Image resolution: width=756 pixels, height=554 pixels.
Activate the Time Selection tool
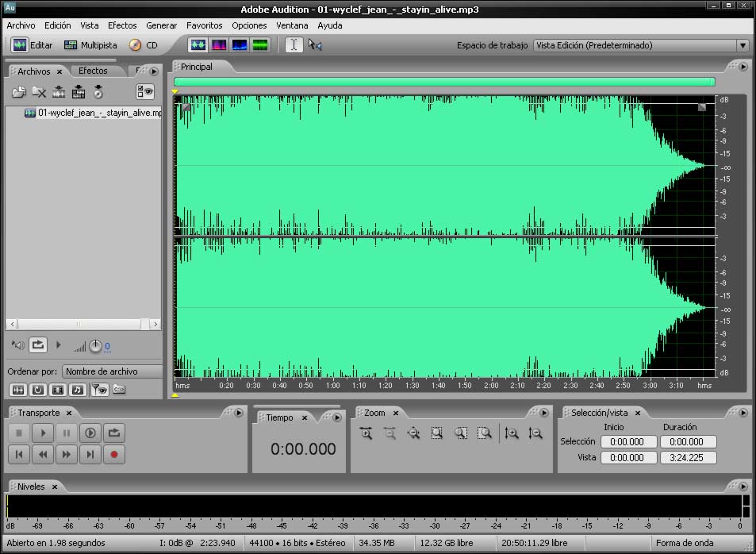[293, 44]
